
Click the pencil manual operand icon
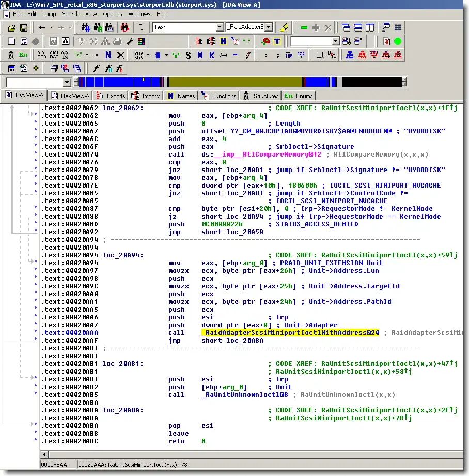coord(247,55)
